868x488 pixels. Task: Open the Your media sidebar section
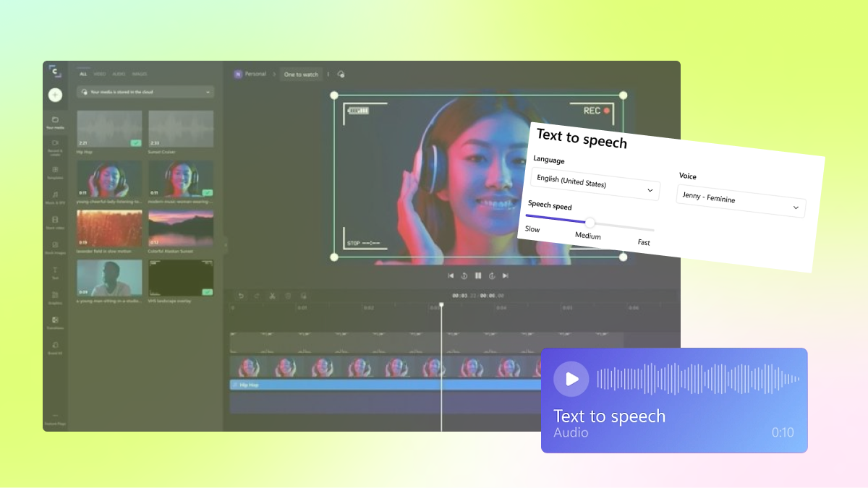click(x=55, y=121)
